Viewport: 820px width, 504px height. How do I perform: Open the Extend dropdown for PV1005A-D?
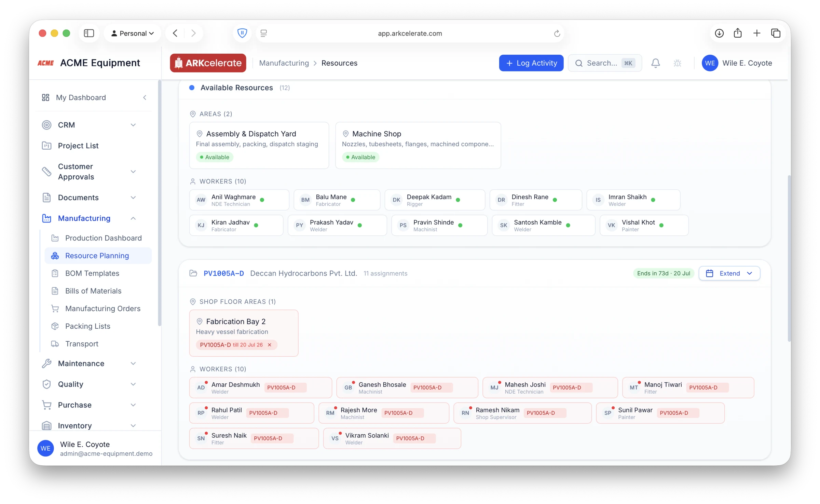click(x=729, y=273)
